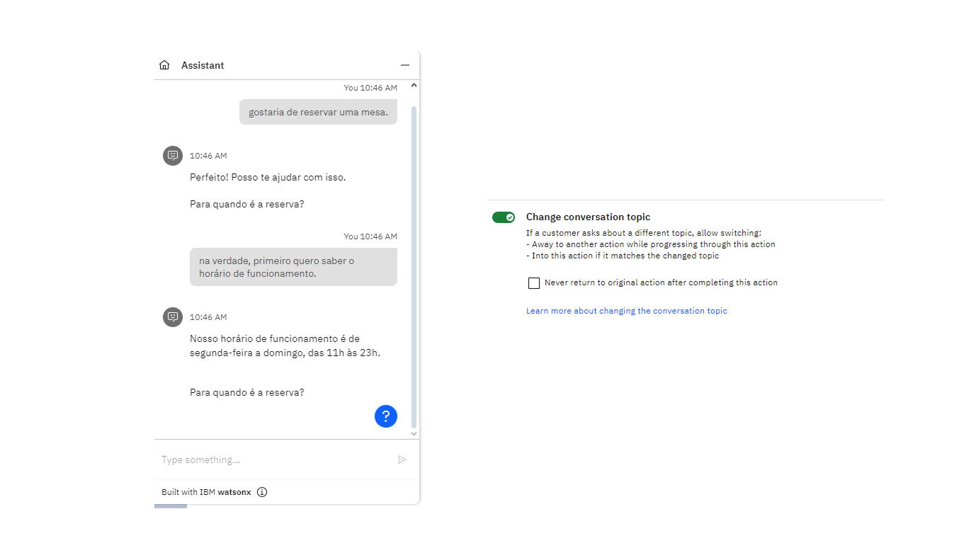Open the blue question mark help button
Image resolution: width=959 pixels, height=560 pixels.
tap(386, 416)
